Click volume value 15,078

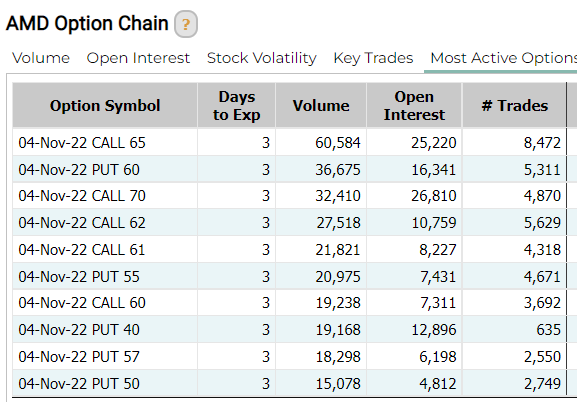click(338, 384)
